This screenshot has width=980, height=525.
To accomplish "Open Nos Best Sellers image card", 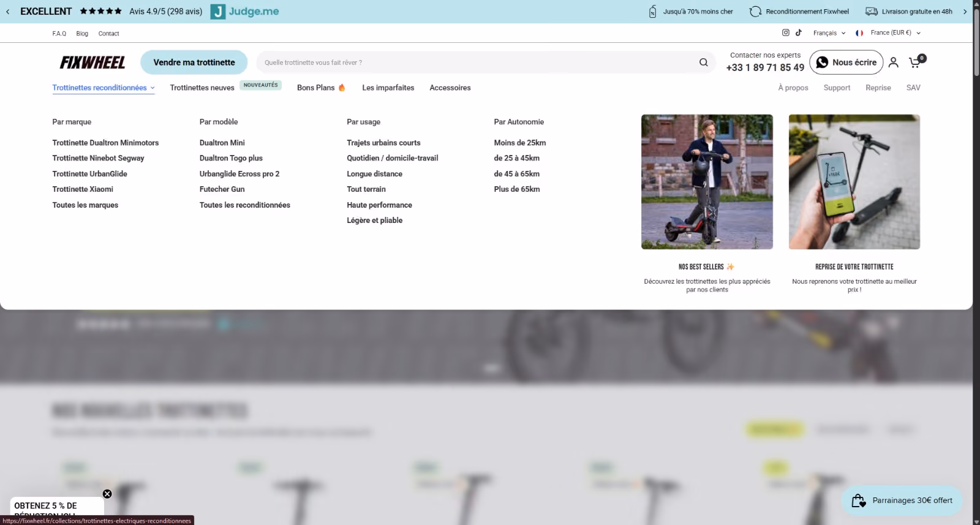I will coord(707,182).
